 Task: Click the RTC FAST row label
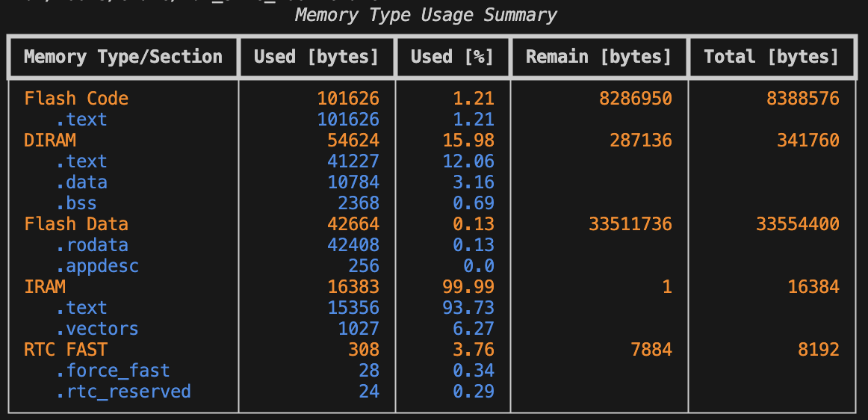click(x=66, y=350)
